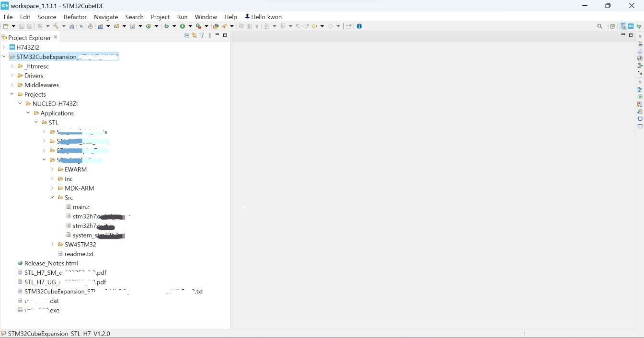Open the Navigate menu
Screen dimensions: 644x338
click(x=106, y=17)
